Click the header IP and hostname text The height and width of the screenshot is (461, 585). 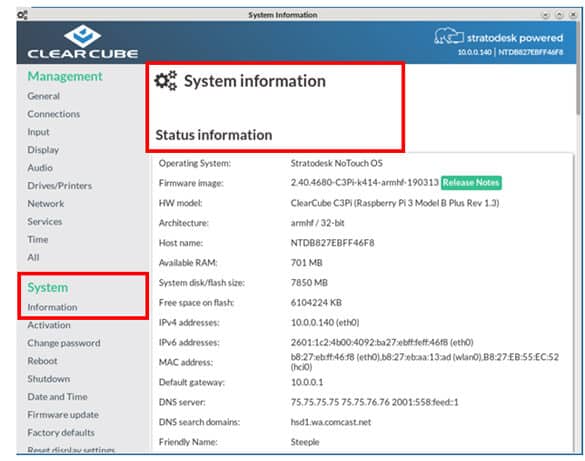pos(510,52)
